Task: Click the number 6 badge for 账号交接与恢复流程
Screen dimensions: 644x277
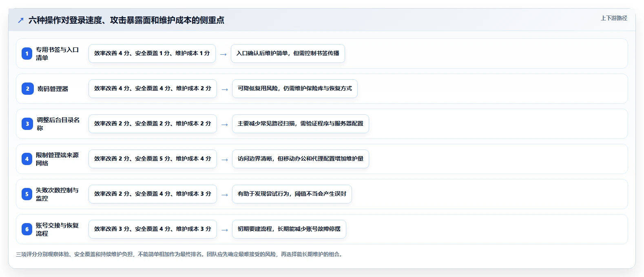Action: coord(27,229)
